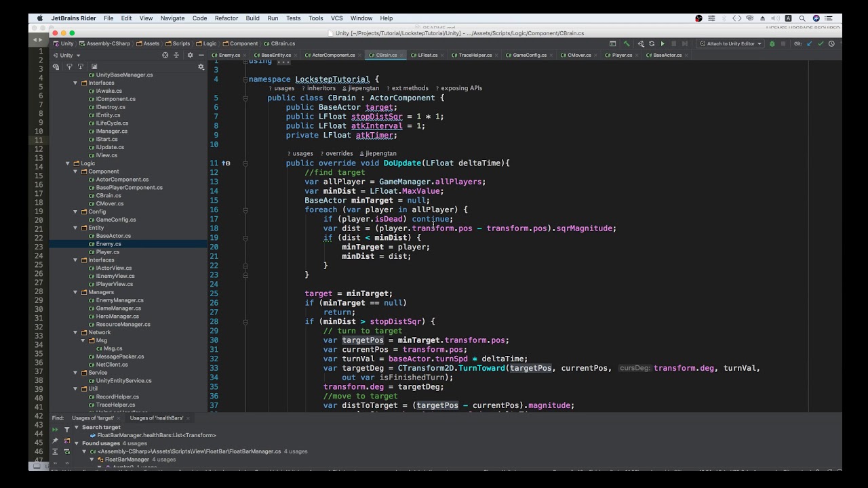The height and width of the screenshot is (488, 868).
Task: Click the preview image icon in explorer toolbar
Action: click(94, 66)
